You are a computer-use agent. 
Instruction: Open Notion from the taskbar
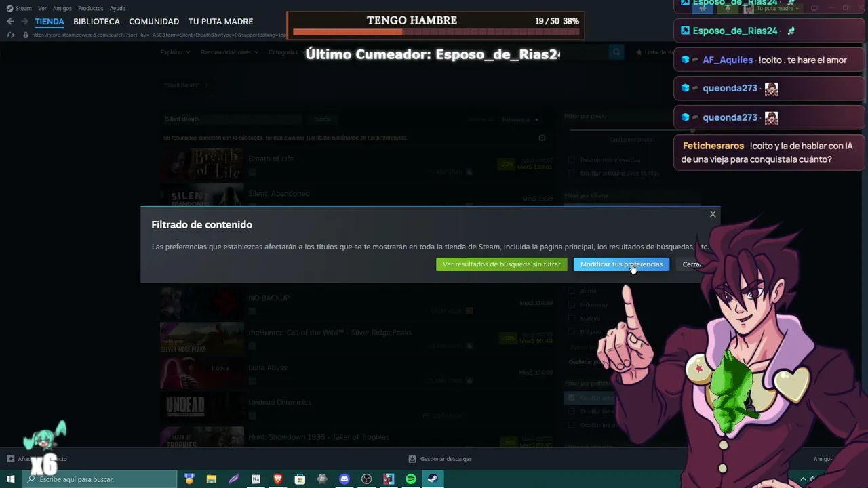click(256, 479)
